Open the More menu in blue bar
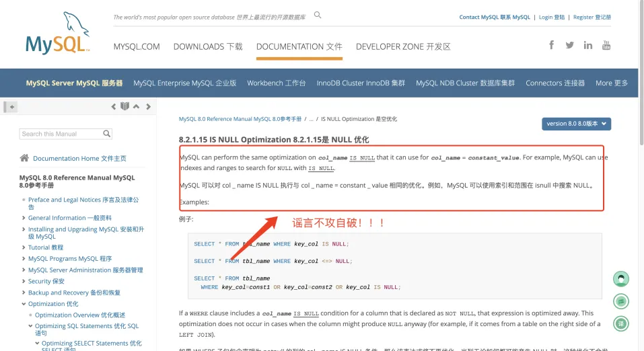Image resolution: width=644 pixels, height=351 pixels. 612,83
